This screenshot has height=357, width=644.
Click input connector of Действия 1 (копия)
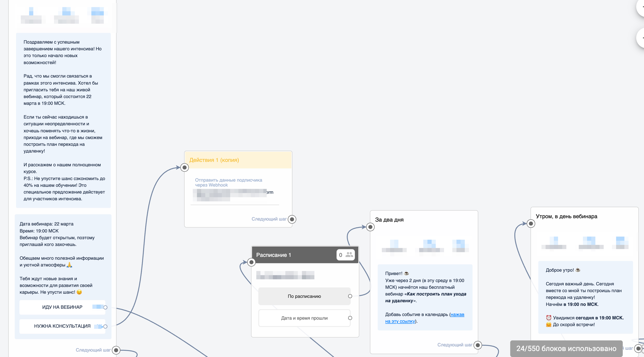[185, 167]
